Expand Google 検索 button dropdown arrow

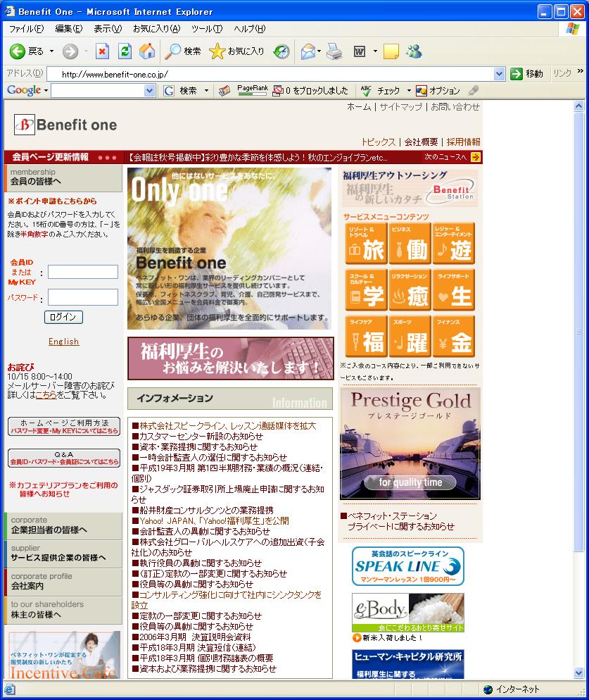[x=206, y=91]
